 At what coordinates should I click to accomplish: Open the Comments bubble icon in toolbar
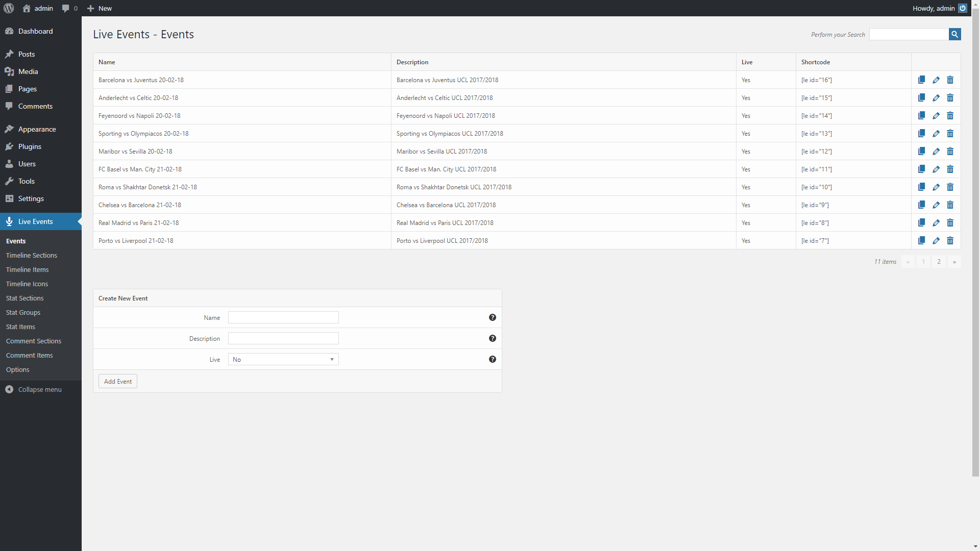coord(66,8)
